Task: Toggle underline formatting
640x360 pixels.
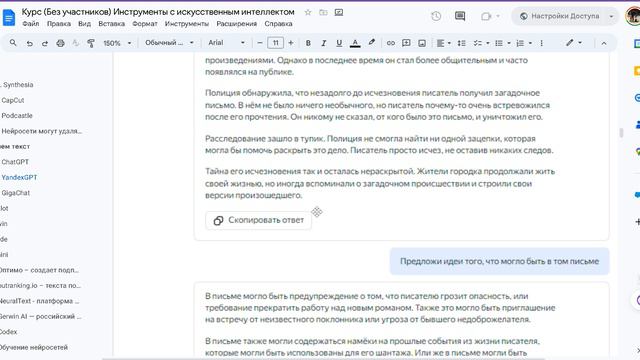Action: tap(339, 43)
